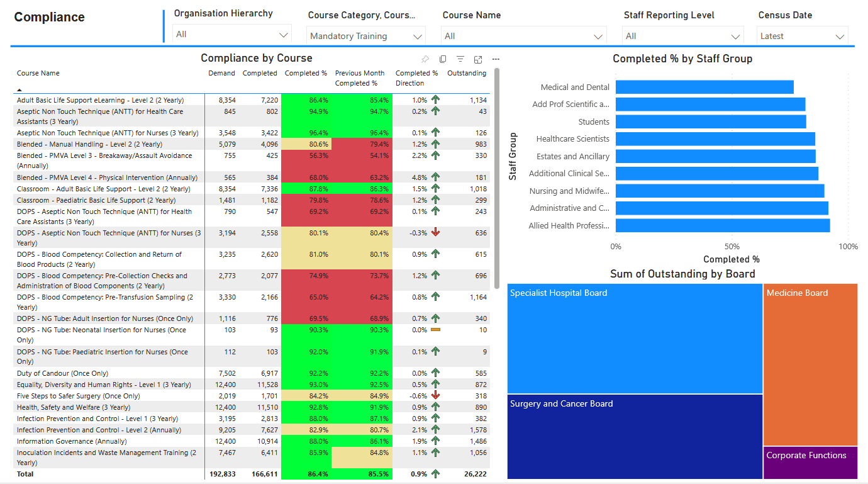Expand the Course Name slicer dropdown
Screen dimensions: 868x484
[x=524, y=36]
